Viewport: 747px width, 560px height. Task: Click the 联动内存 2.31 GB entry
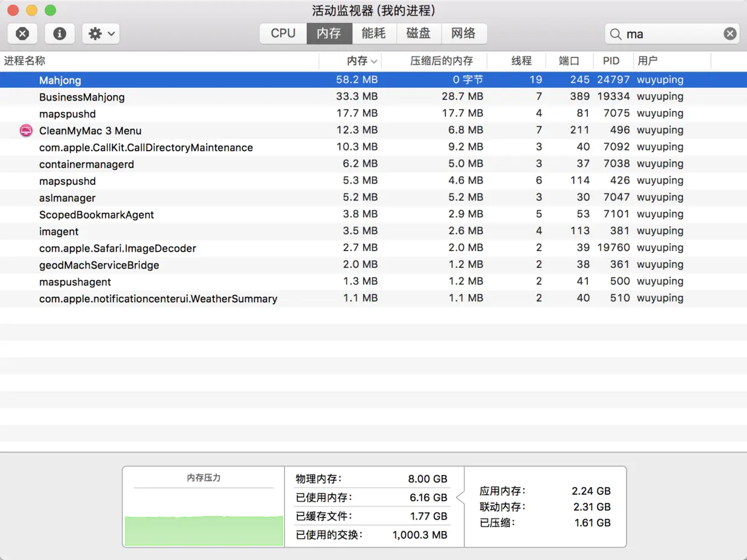coord(545,506)
